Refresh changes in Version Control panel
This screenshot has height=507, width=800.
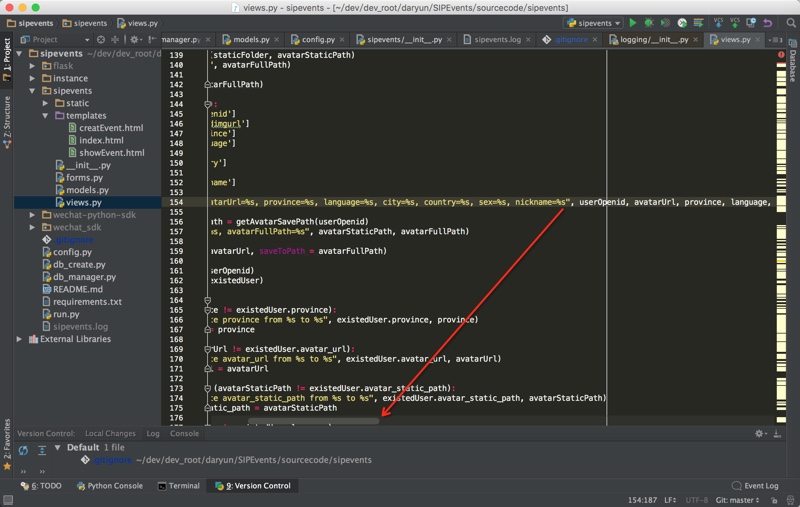tap(23, 450)
